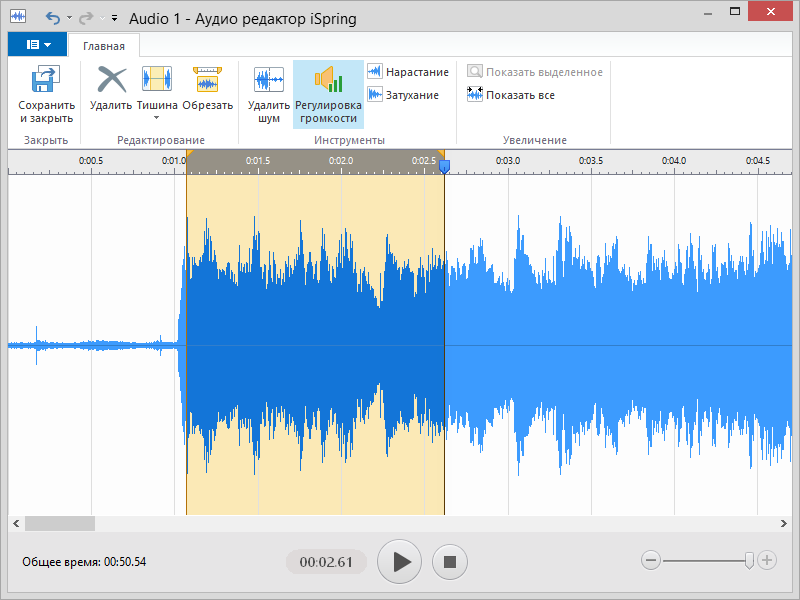Play the audio

click(399, 562)
